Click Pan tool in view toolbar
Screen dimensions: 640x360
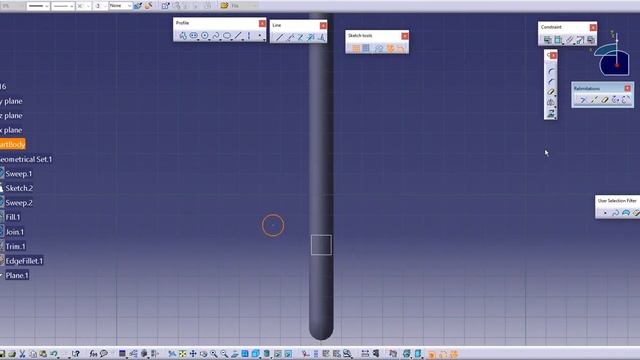click(x=193, y=354)
